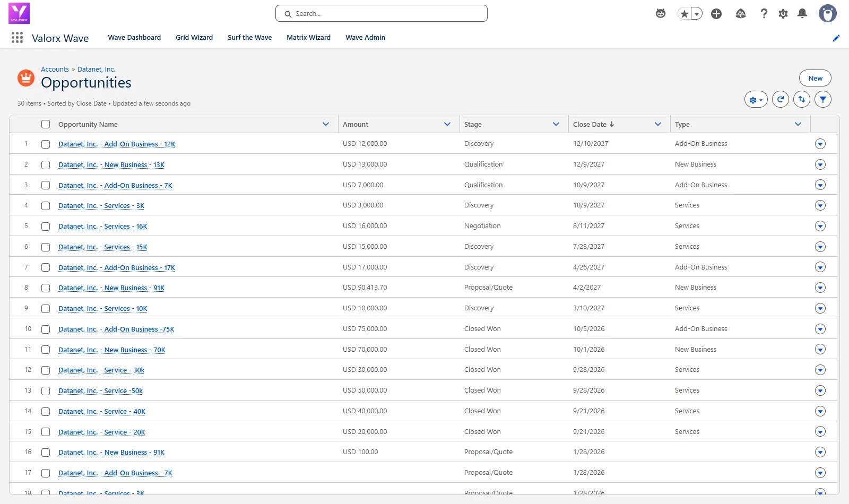Open the App Launcher grid icon
The height and width of the screenshot is (504, 849).
(17, 38)
